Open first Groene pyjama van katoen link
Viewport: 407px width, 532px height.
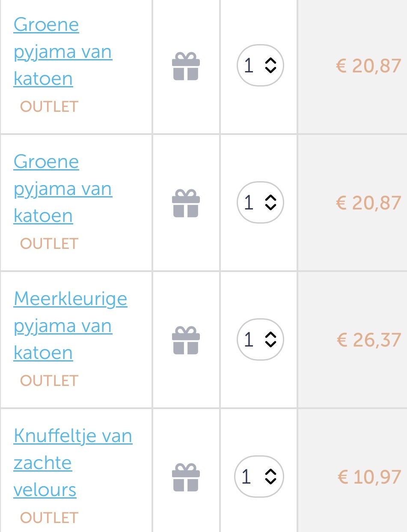coord(63,52)
